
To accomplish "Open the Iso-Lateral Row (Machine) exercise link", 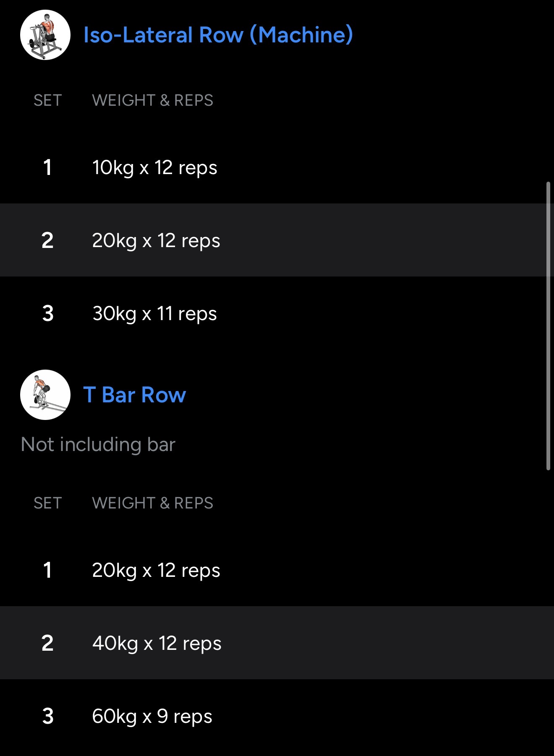I will (218, 35).
